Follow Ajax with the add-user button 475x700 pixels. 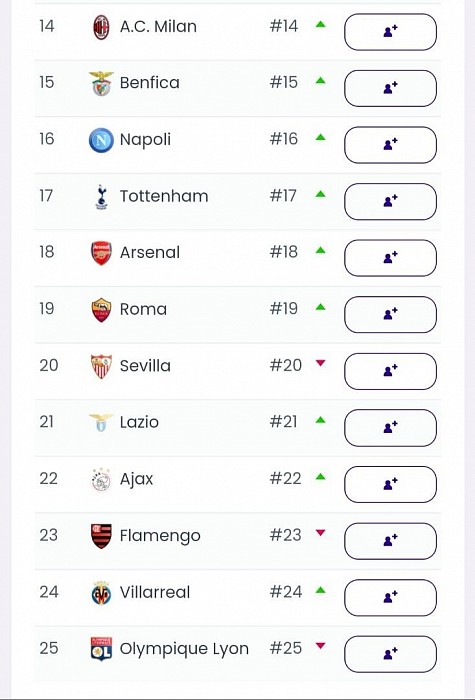pyautogui.click(x=390, y=484)
